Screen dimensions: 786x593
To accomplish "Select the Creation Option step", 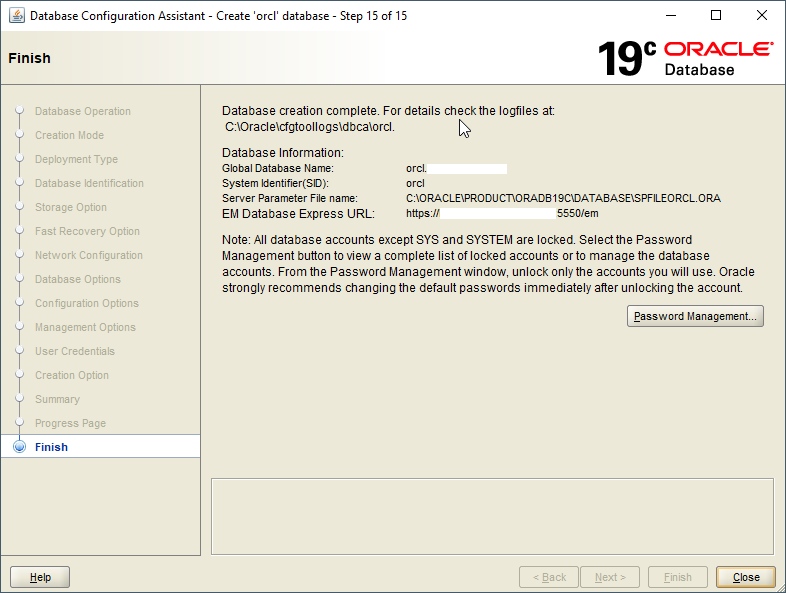I will point(72,375).
